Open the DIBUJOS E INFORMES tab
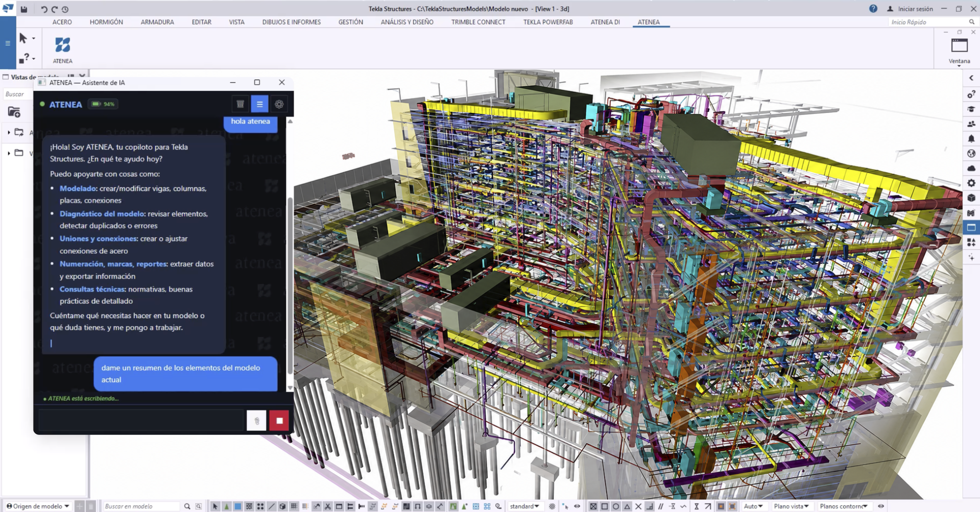The height and width of the screenshot is (512, 980). (292, 22)
